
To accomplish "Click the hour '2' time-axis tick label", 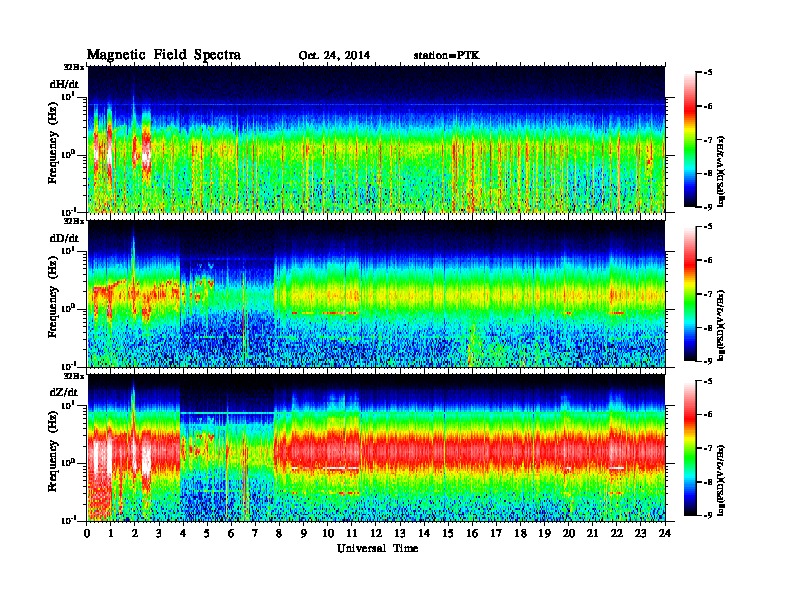I will (x=135, y=533).
